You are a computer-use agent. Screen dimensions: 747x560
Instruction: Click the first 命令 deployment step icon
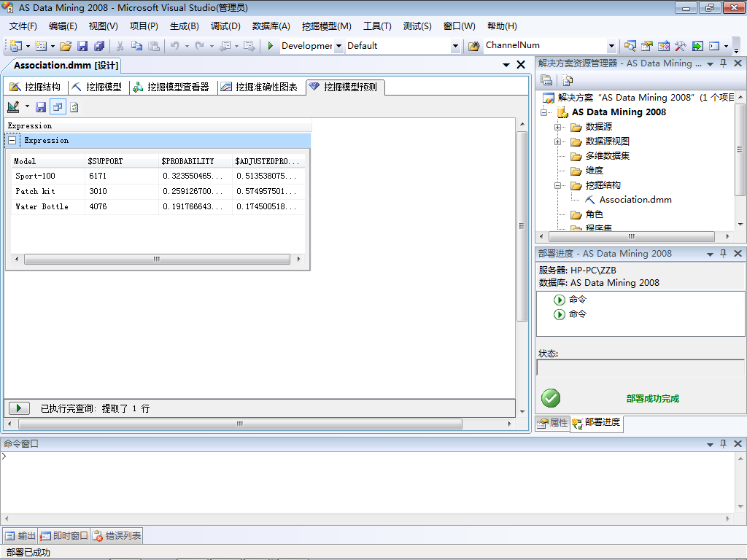click(560, 300)
